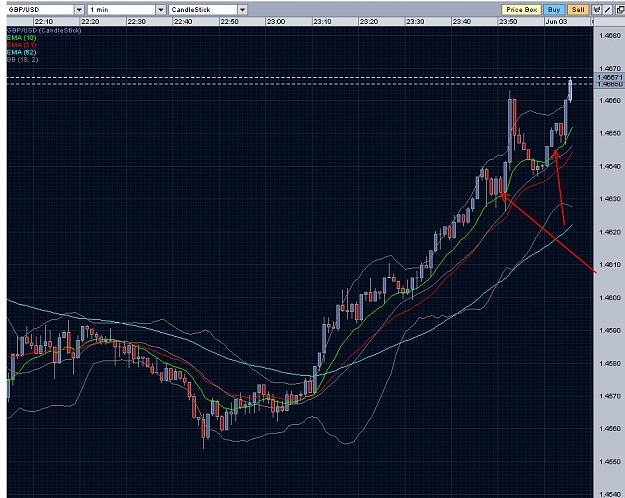
Task: Click the blue Buy button
Action: tap(554, 10)
